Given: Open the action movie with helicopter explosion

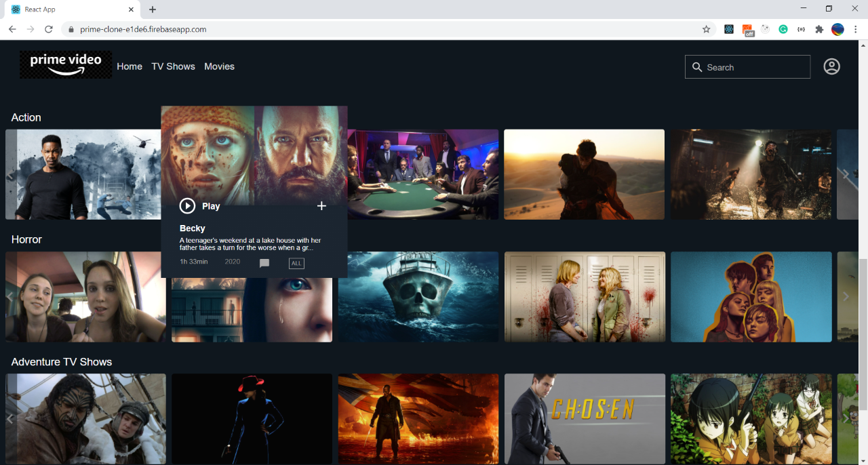Looking at the screenshot, I should coord(83,174).
